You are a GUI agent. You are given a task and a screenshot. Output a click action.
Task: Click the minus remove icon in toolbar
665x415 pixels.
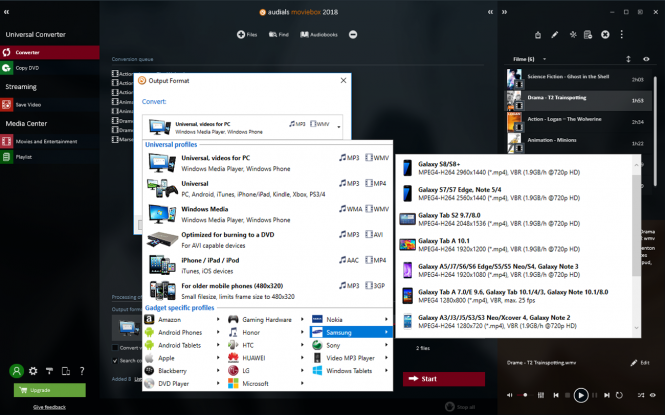click(353, 34)
